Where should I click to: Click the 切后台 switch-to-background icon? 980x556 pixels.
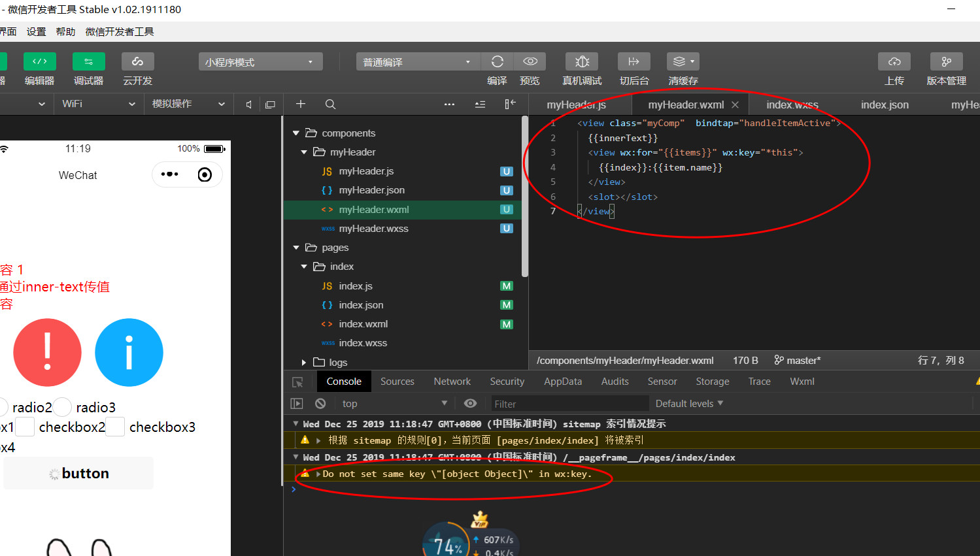(x=634, y=61)
